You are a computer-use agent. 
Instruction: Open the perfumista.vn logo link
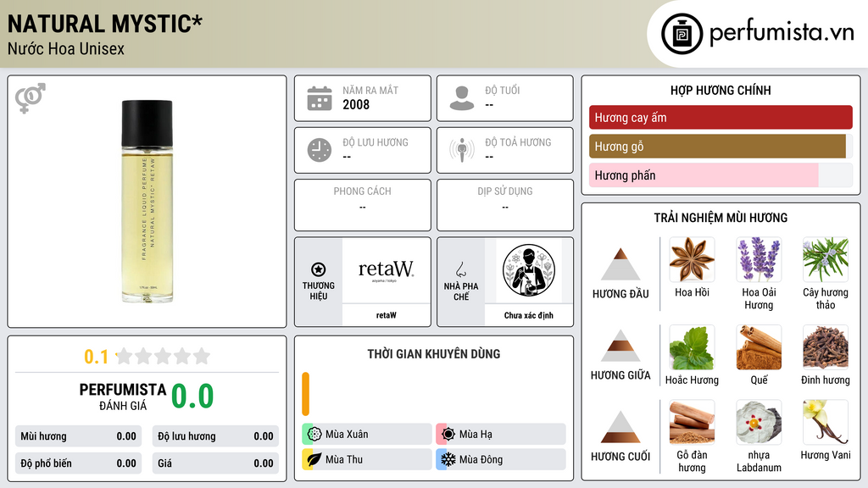pos(757,33)
